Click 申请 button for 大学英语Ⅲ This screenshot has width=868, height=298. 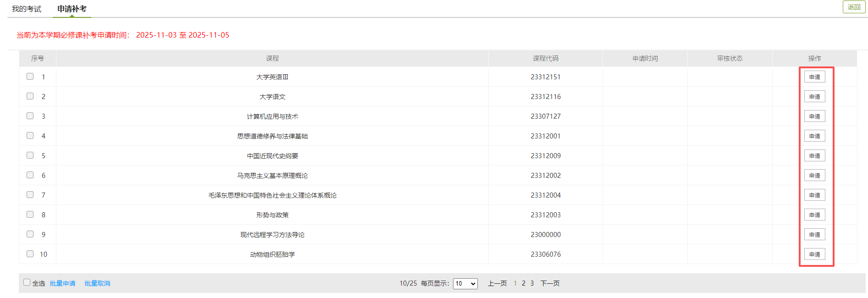click(x=814, y=77)
